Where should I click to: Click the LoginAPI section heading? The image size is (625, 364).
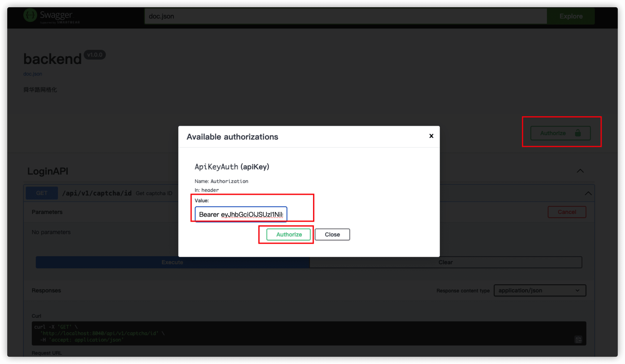pos(48,171)
